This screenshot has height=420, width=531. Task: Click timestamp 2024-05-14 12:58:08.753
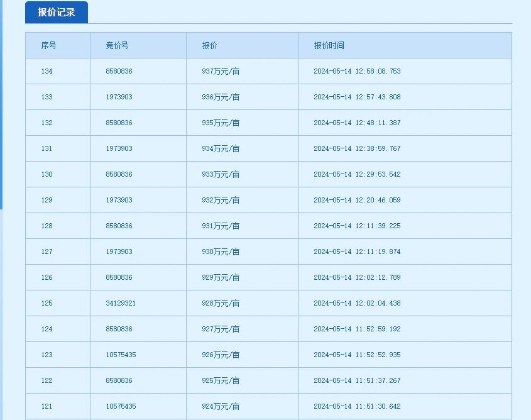pos(357,71)
